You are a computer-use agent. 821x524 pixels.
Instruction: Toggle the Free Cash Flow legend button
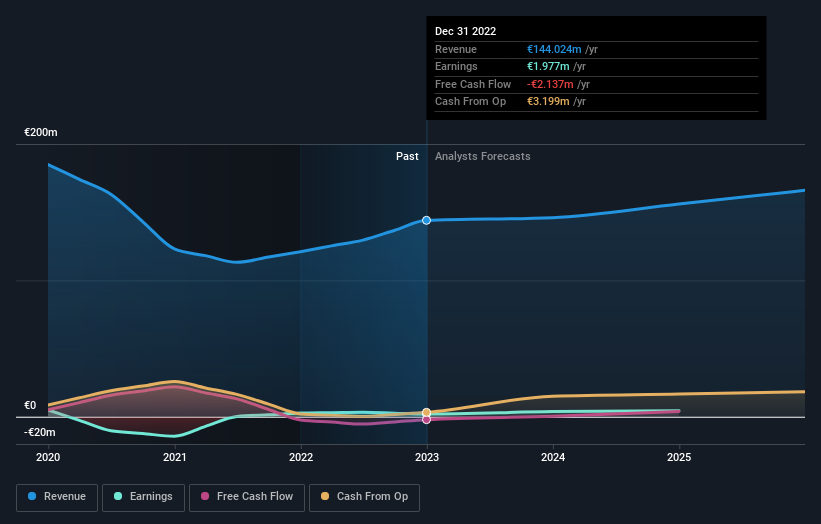(x=247, y=497)
